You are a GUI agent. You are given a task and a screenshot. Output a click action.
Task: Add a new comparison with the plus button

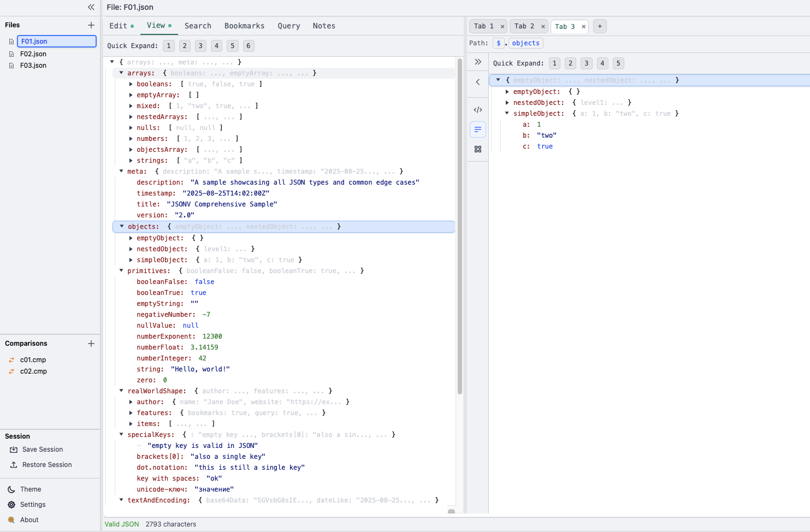91,343
